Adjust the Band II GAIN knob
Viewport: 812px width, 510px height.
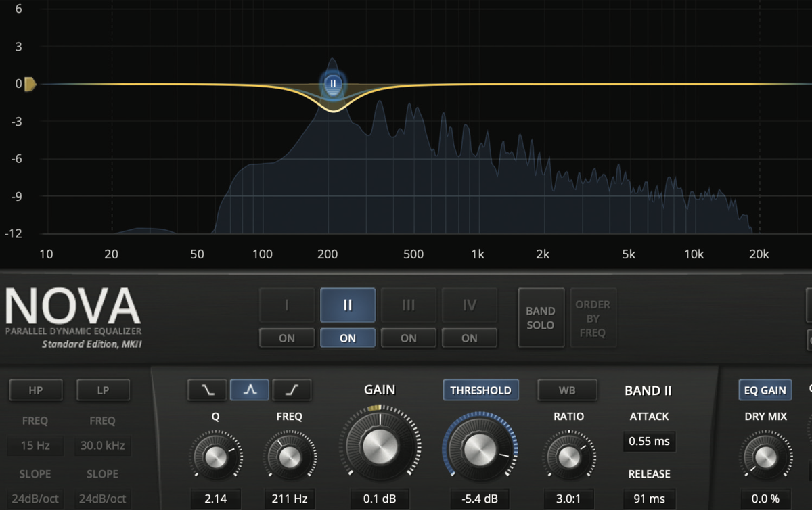coord(380,446)
